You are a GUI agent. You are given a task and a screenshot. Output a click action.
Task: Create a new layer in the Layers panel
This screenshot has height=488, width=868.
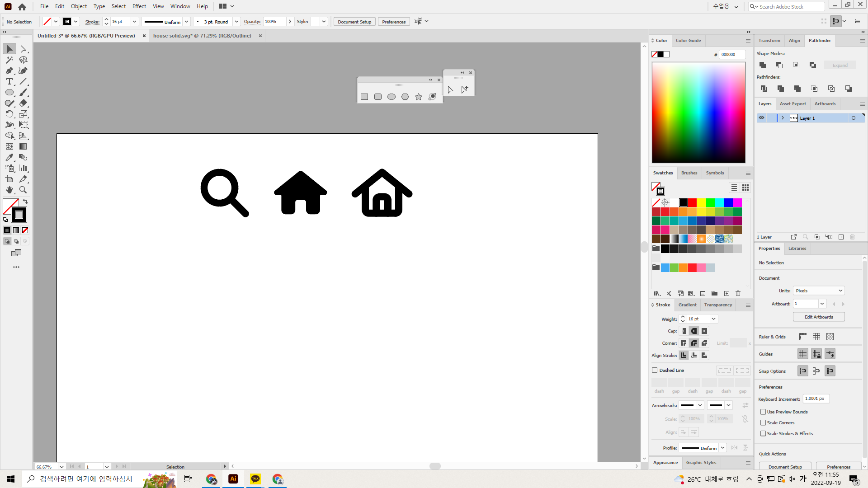click(x=841, y=237)
